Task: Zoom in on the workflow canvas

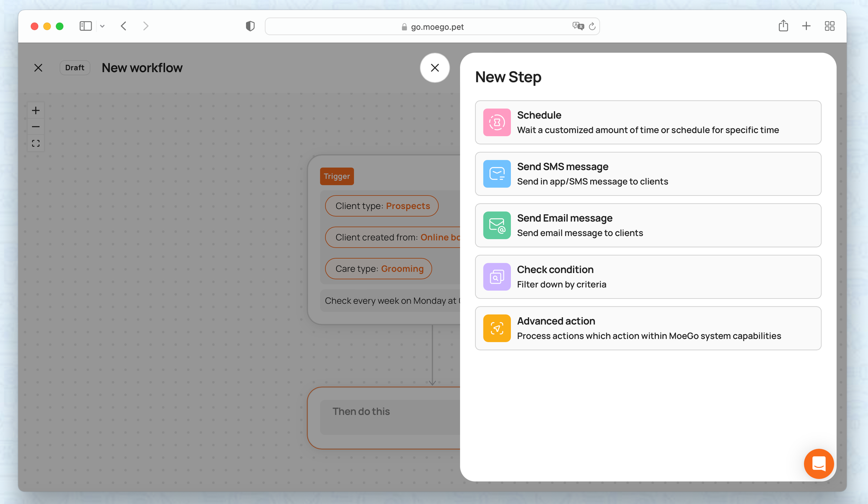Action: click(x=36, y=110)
